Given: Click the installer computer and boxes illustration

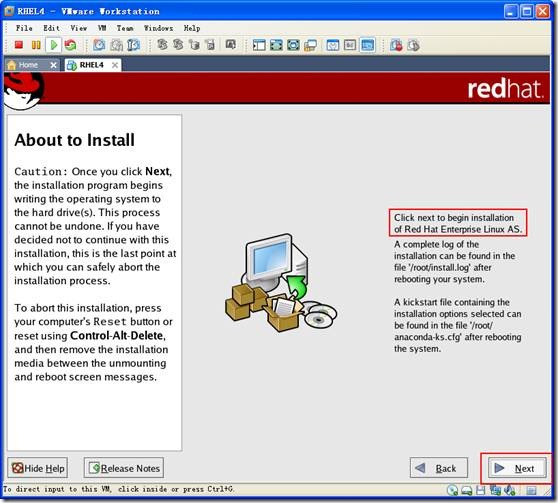Looking at the screenshot, I should 281,283.
